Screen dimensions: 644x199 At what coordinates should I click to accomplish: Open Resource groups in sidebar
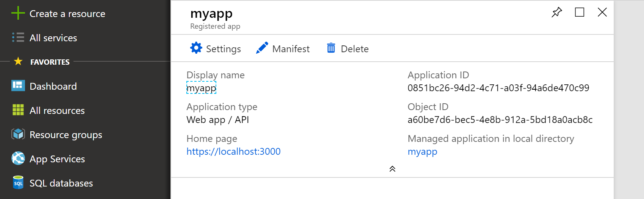coord(66,135)
